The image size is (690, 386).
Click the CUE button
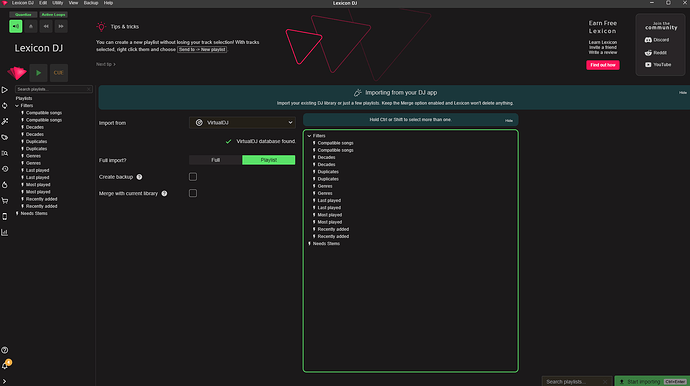(x=59, y=73)
